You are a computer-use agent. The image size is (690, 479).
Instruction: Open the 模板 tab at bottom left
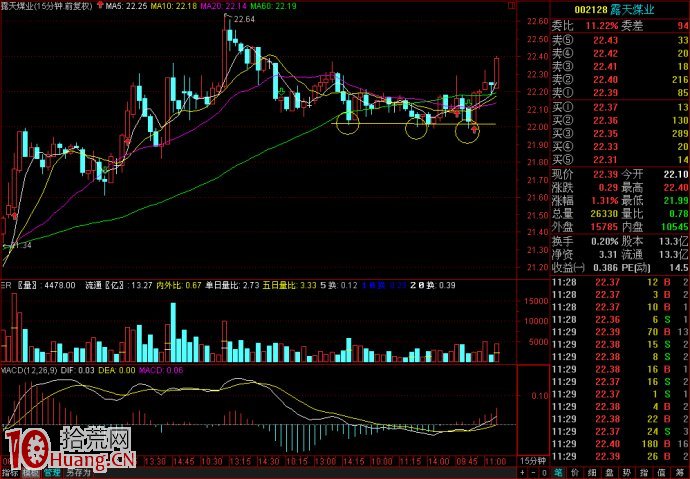(x=31, y=473)
